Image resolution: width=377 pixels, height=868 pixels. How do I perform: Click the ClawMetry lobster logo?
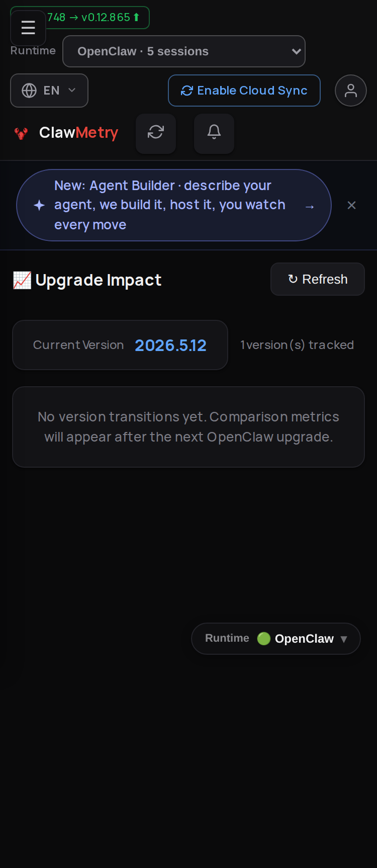pos(21,133)
